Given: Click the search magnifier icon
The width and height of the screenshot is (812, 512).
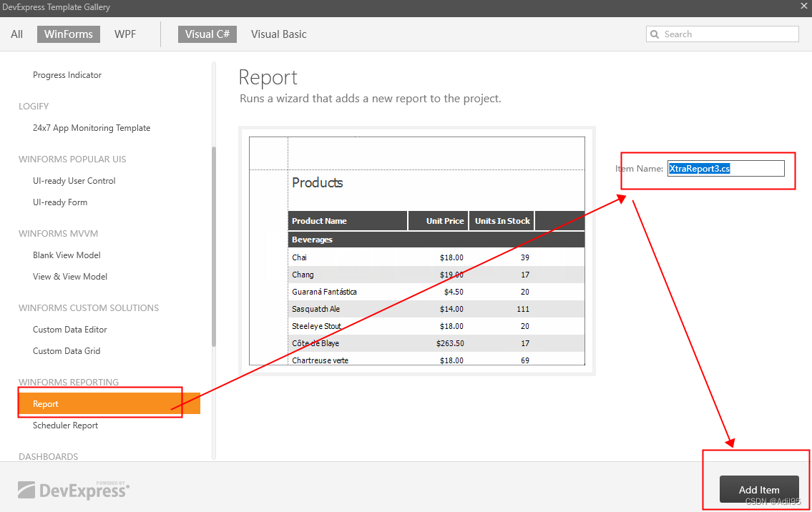Looking at the screenshot, I should pyautogui.click(x=655, y=34).
